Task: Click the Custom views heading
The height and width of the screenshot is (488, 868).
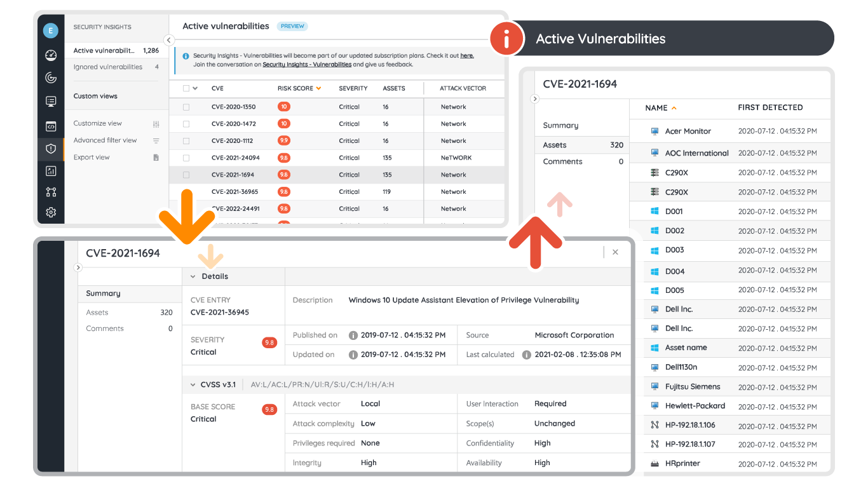Action: point(95,97)
